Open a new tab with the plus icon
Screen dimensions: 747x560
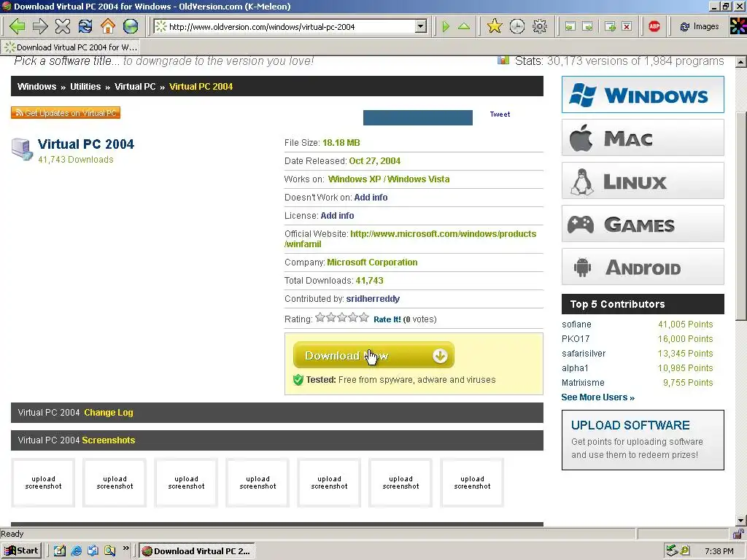(x=610, y=27)
